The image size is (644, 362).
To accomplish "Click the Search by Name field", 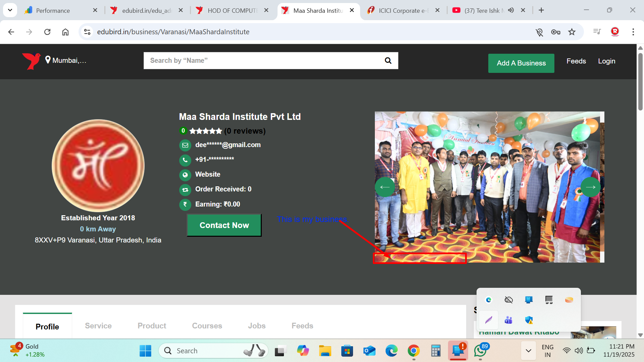I will coord(262,60).
